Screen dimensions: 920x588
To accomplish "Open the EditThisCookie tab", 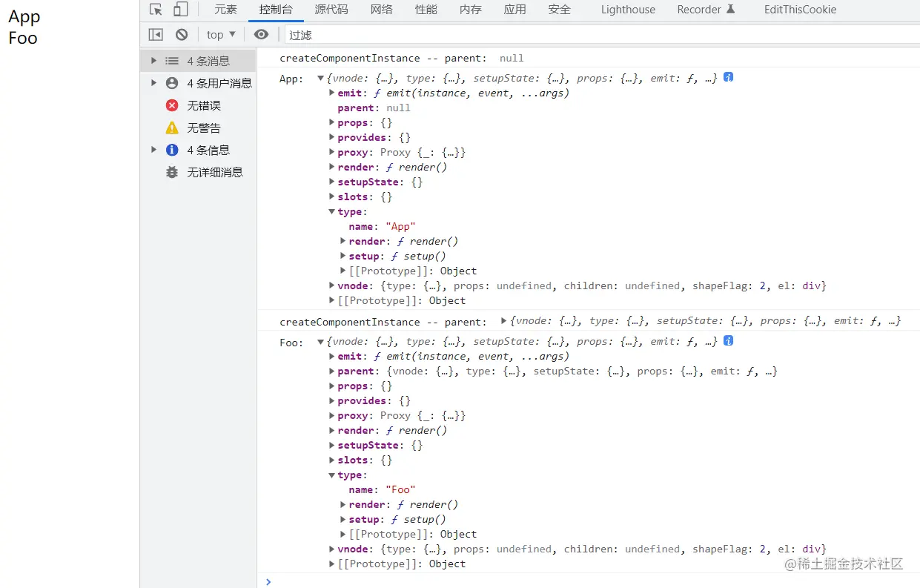I will [800, 10].
